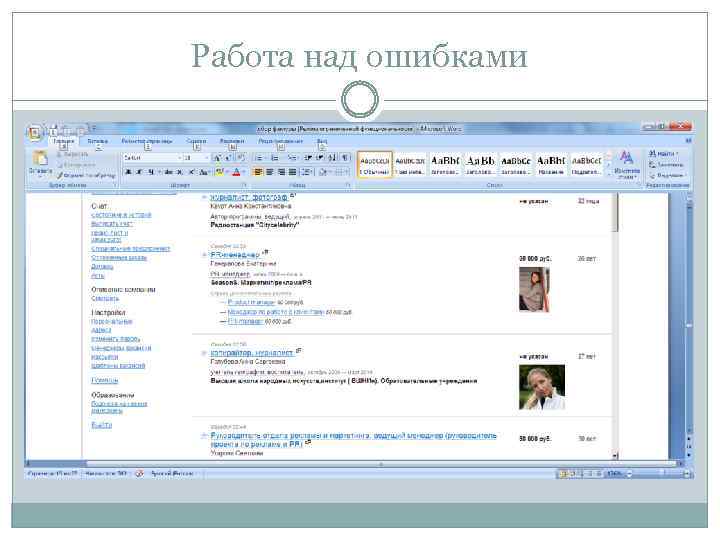Expand the styles gallery arrow
This screenshot has height=540, width=720.
[609, 174]
